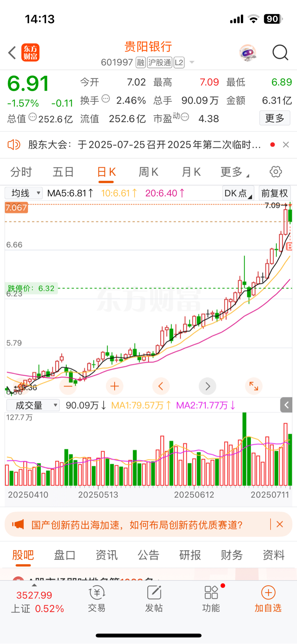Tap the 20250612 date label

click(x=194, y=495)
